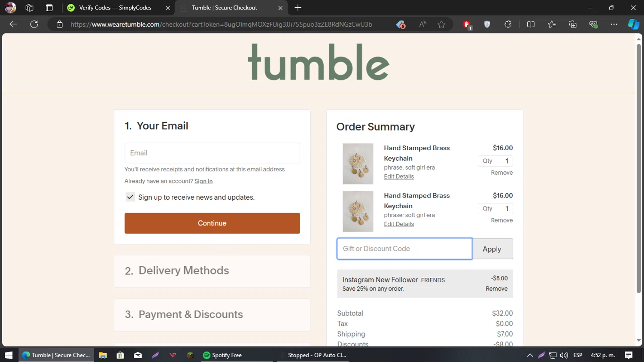The width and height of the screenshot is (644, 362).
Task: Open File Explorer from taskbar
Action: coord(103,355)
